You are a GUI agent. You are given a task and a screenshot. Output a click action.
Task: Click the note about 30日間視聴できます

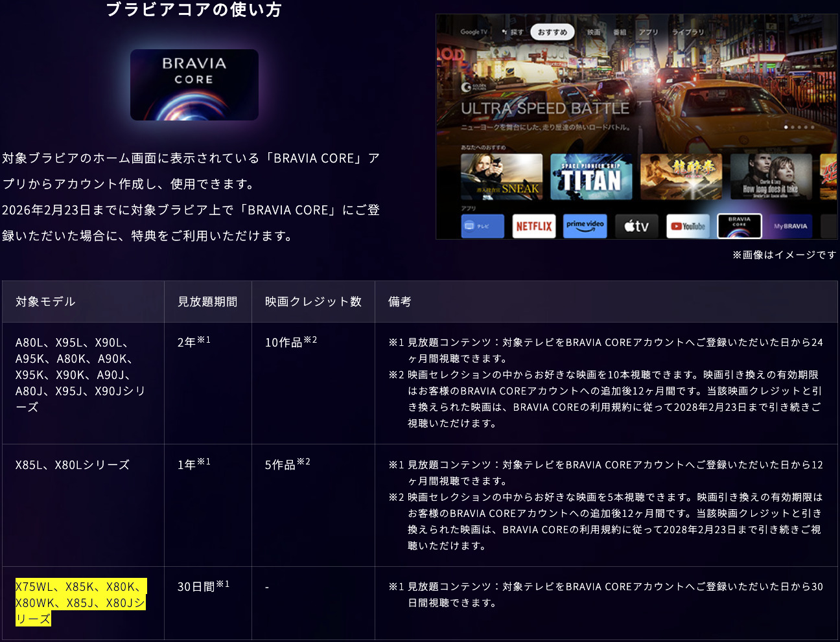point(606,595)
